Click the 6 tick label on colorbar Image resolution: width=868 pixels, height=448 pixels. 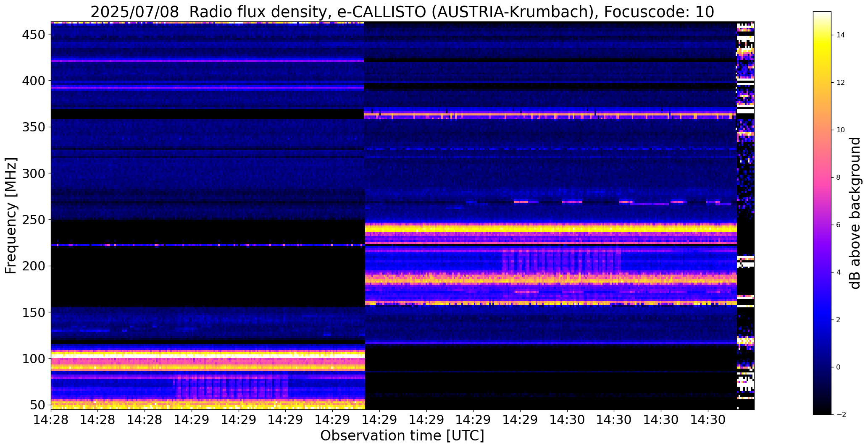tap(839, 225)
